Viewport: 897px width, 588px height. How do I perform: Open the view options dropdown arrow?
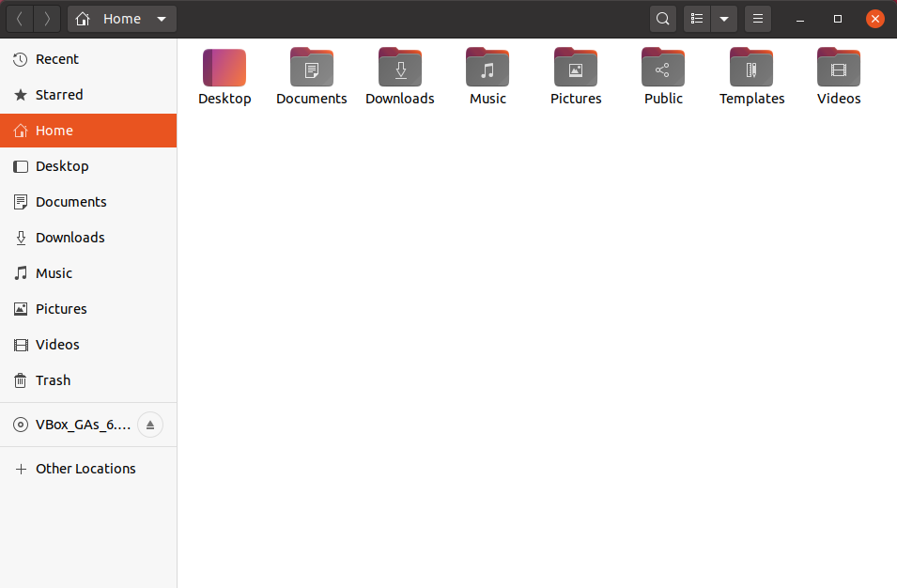click(723, 19)
